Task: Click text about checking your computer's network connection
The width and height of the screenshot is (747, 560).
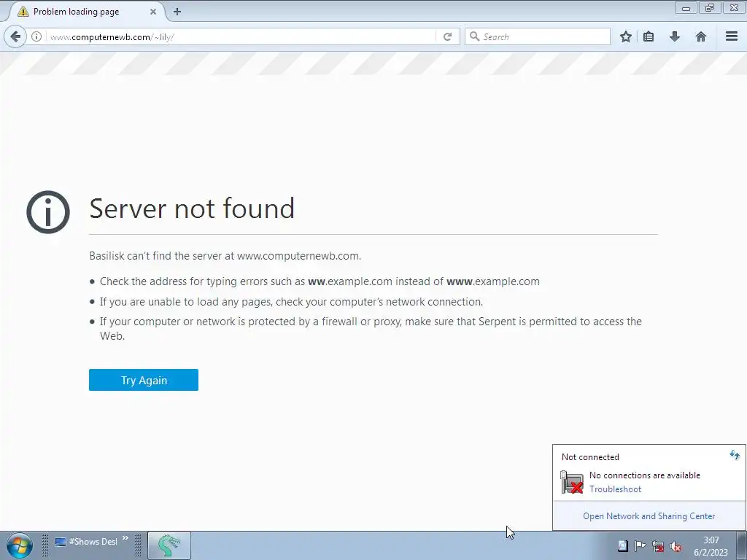Action: click(291, 302)
